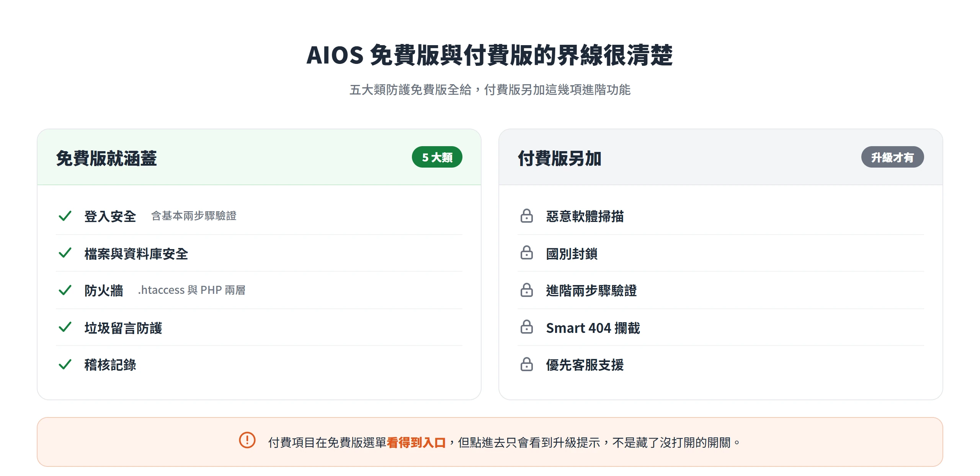Select the 防火牆 feature label

(104, 290)
